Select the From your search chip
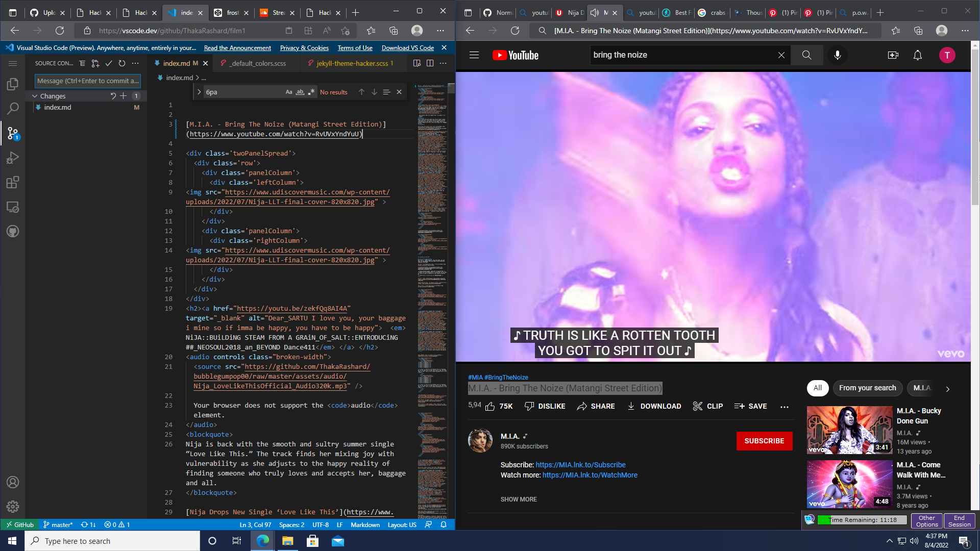The width and height of the screenshot is (980, 551). pos(867,388)
